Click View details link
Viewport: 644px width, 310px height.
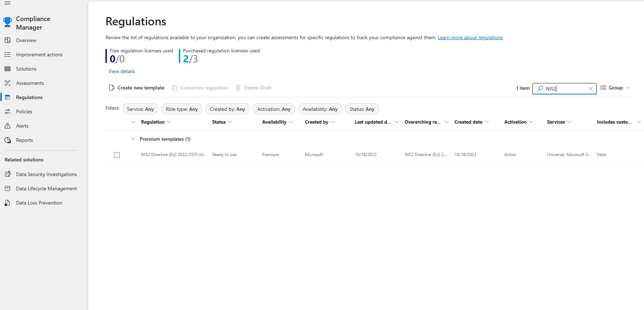point(121,71)
